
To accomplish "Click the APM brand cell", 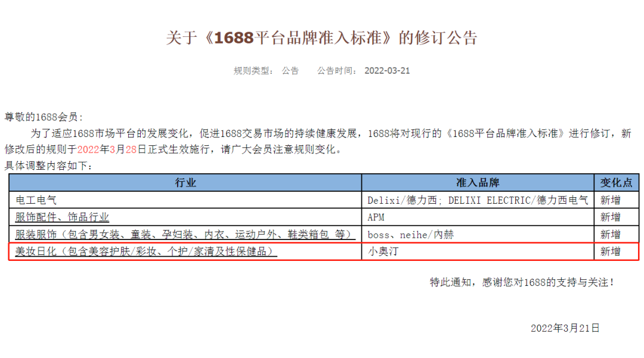I will pos(478,217).
